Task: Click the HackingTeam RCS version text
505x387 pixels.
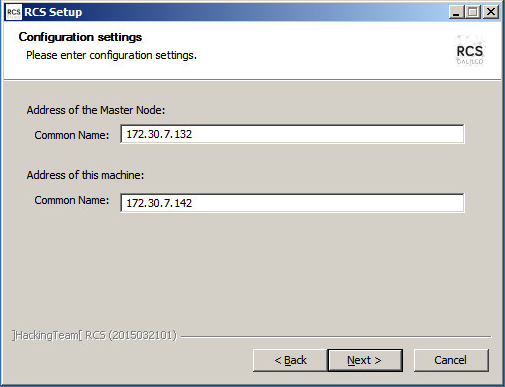Action: pos(94,335)
